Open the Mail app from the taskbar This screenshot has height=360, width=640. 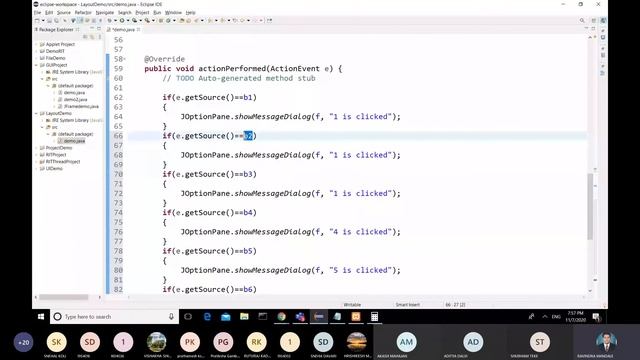(x=226, y=316)
